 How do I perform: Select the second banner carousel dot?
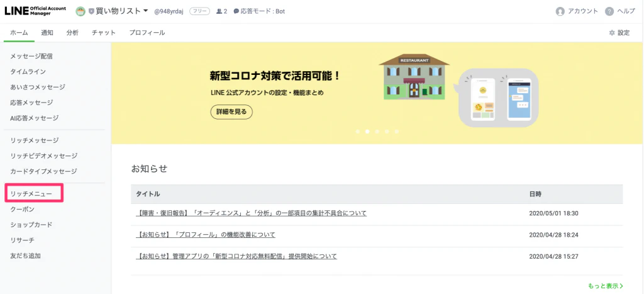click(367, 132)
